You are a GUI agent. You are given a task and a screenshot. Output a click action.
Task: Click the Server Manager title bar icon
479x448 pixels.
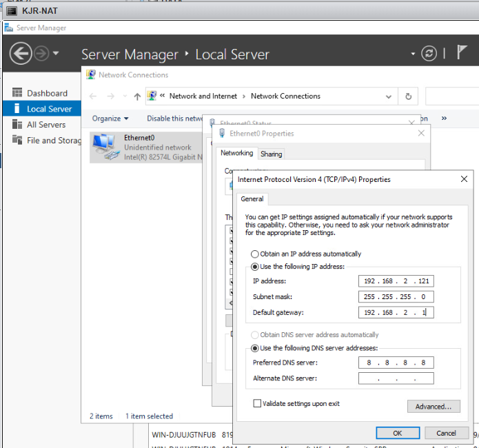[8, 28]
